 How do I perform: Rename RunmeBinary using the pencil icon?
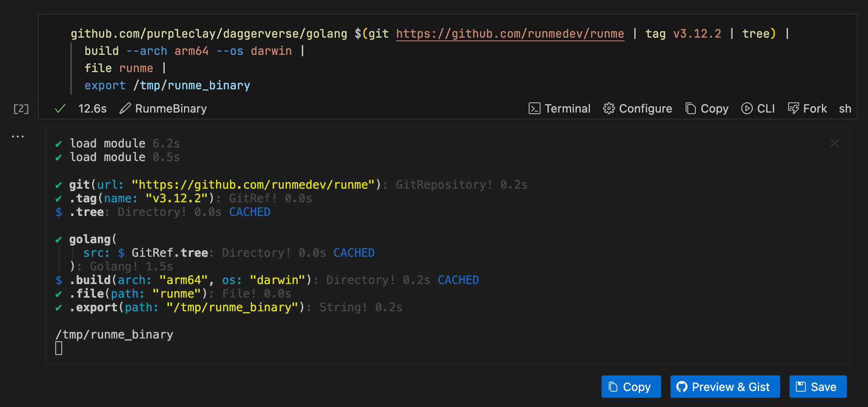pos(125,109)
